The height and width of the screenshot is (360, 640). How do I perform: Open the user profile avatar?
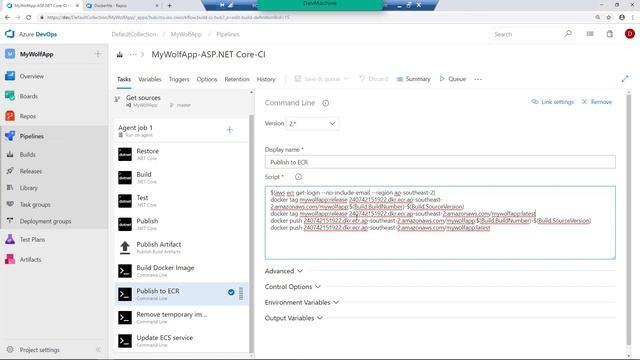pos(629,34)
